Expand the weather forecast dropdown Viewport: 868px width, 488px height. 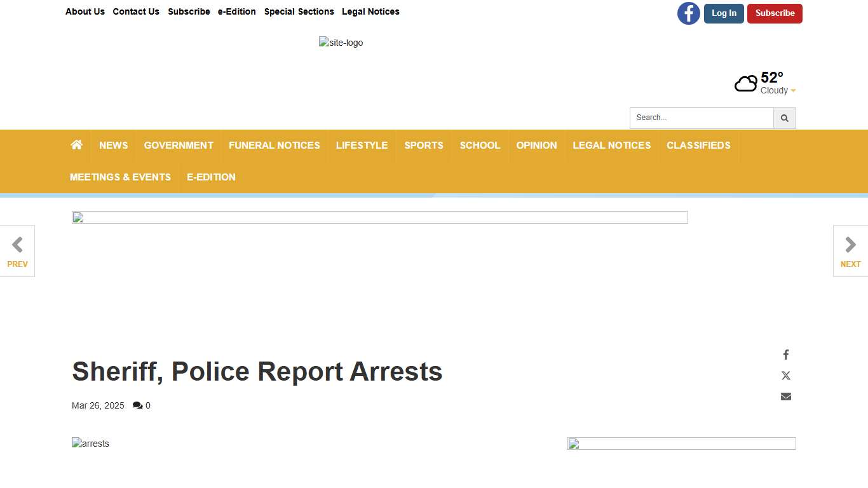point(793,90)
